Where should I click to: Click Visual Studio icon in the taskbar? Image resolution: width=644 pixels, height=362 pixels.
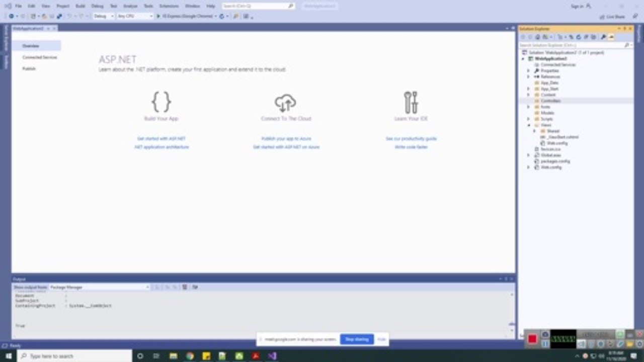click(272, 356)
